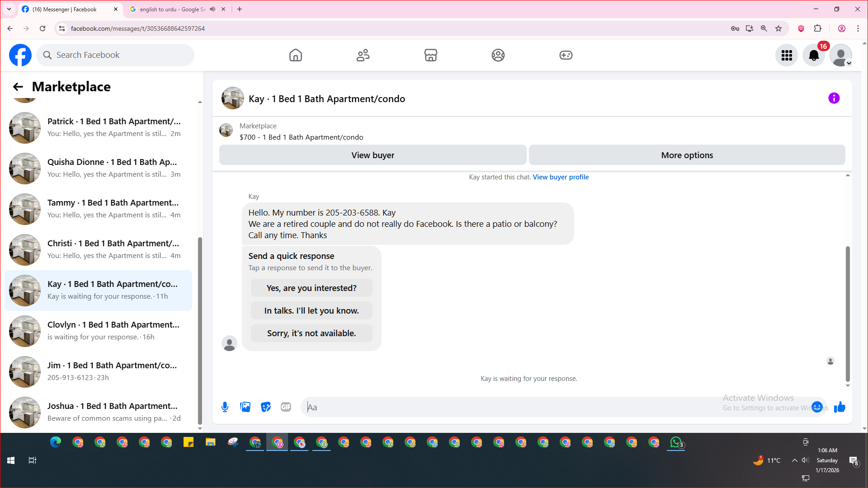This screenshot has width=868, height=488.
Task: Open the Facebook menu grid icon
Action: point(787,55)
